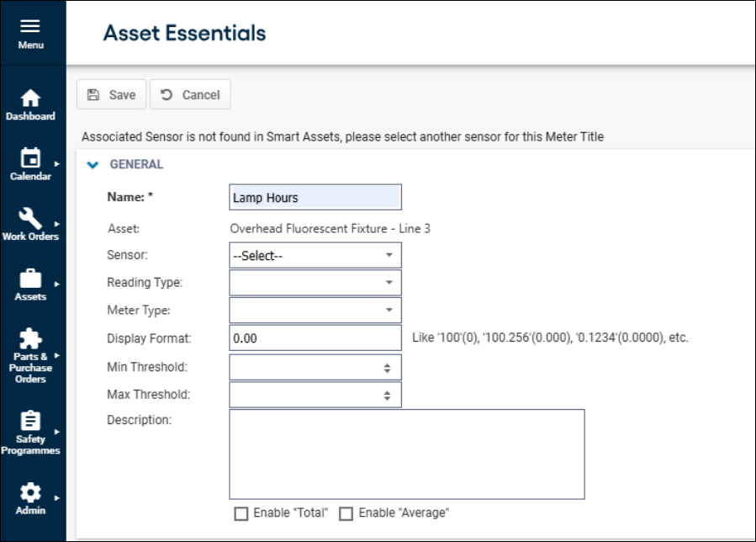Click inside the Description text area
Viewport: 756px width, 542px height.
pos(406,454)
